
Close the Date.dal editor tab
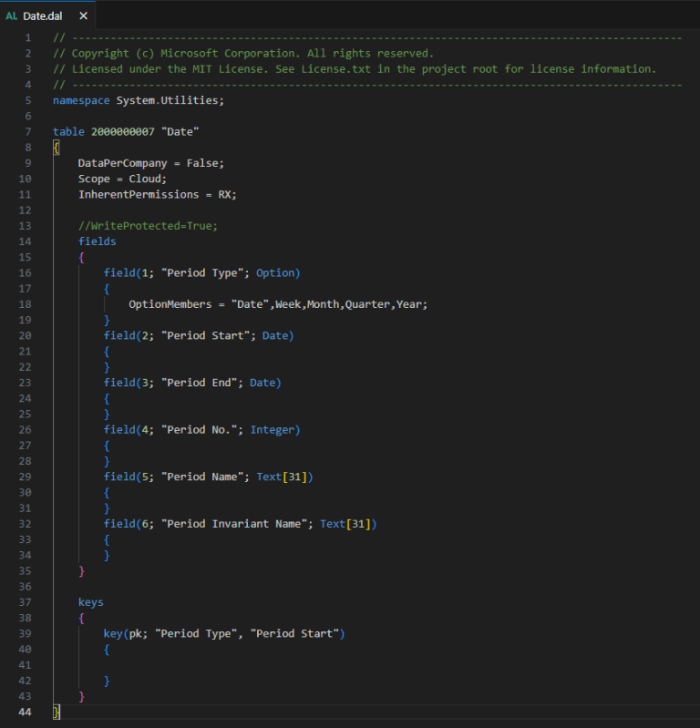pos(83,16)
